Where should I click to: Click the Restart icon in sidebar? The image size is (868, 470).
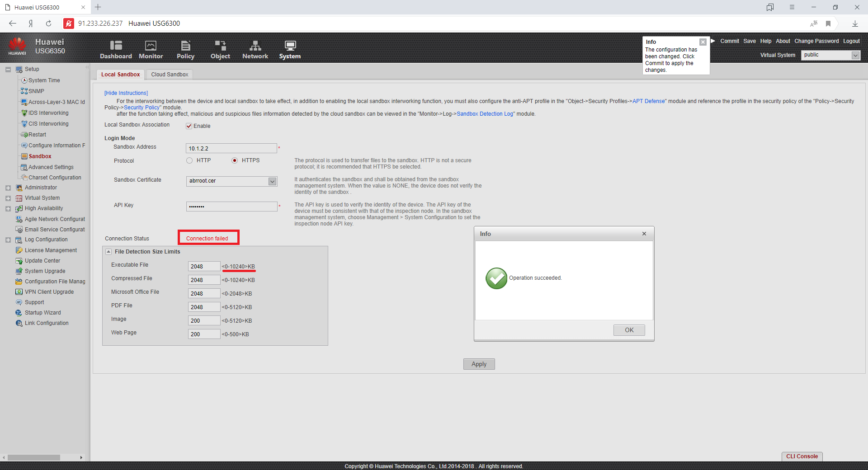point(24,135)
